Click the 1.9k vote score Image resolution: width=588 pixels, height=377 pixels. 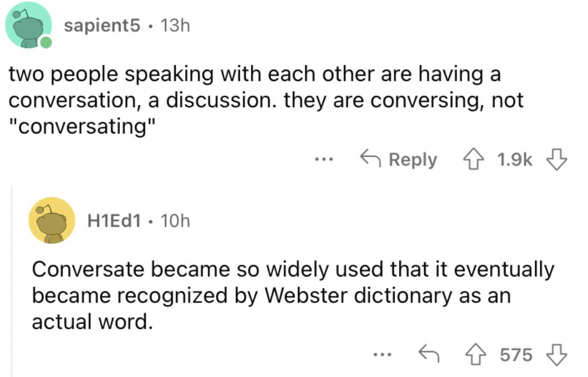click(515, 160)
